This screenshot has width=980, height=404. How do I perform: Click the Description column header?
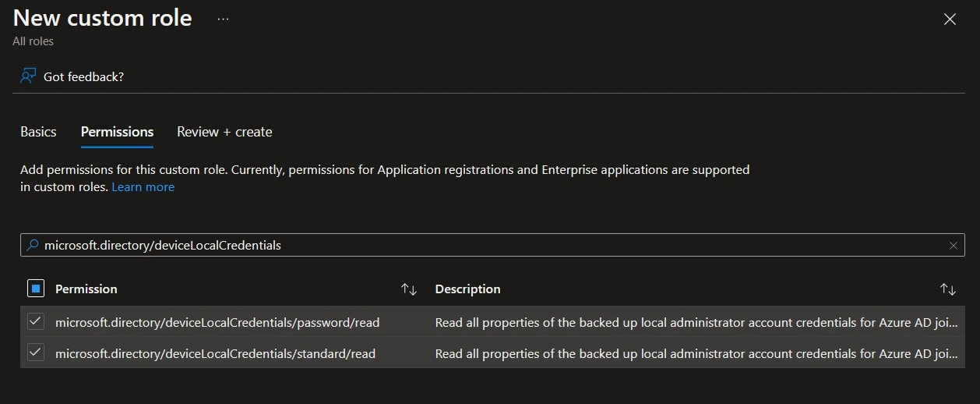467,289
